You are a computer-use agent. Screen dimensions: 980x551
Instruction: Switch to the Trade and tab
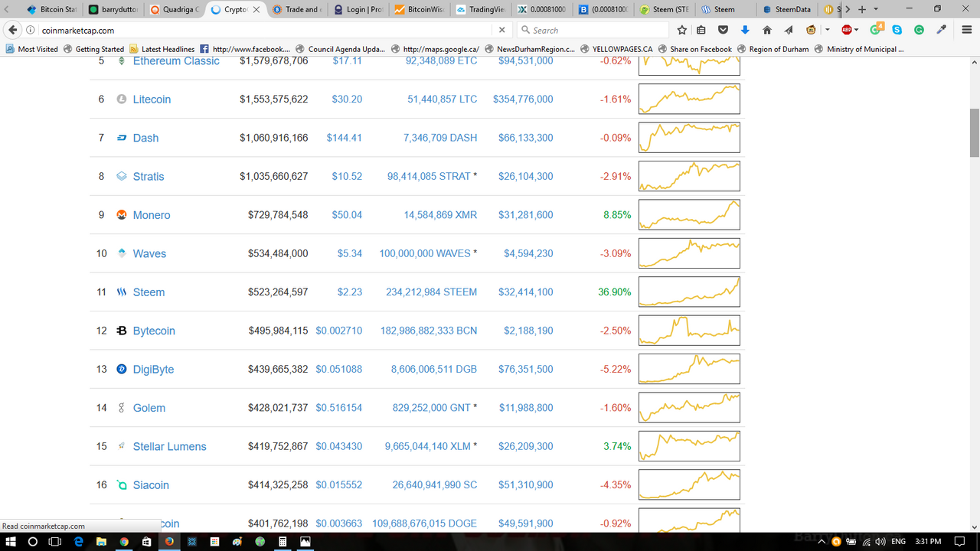click(x=296, y=9)
